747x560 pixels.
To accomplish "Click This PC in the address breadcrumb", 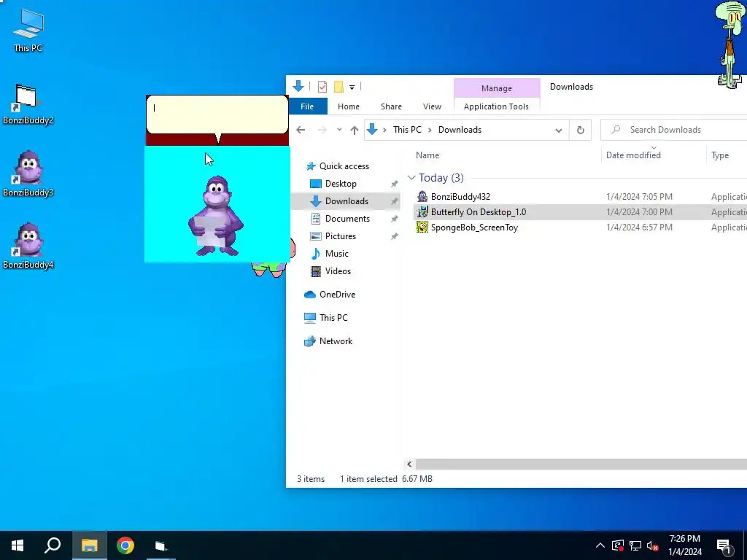I will tap(407, 130).
